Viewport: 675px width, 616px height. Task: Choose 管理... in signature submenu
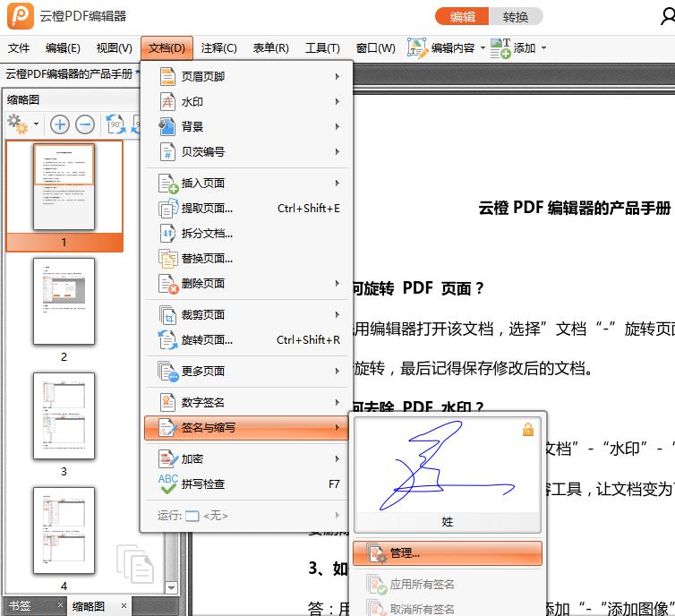click(x=448, y=553)
